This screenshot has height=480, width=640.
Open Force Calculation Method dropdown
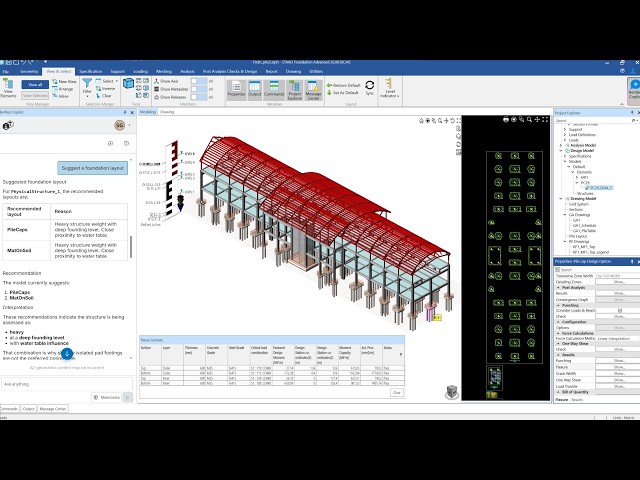point(618,338)
